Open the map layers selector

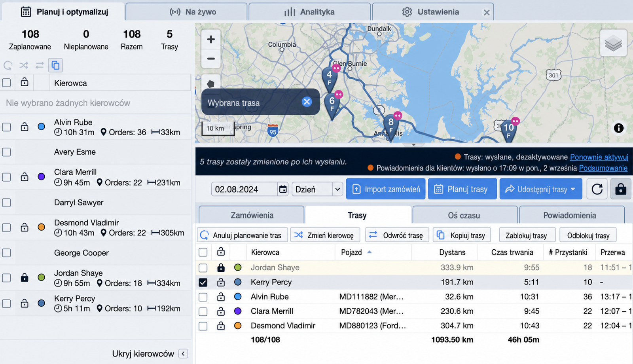[x=613, y=43]
